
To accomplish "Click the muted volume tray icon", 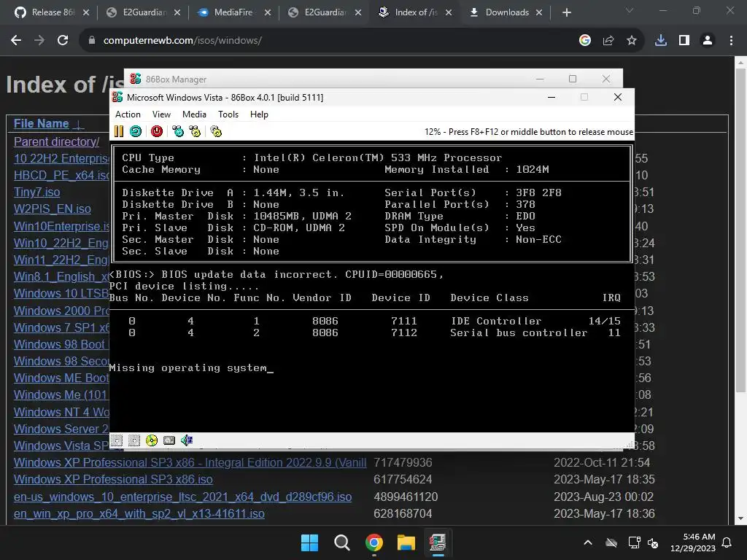I will coord(653,542).
